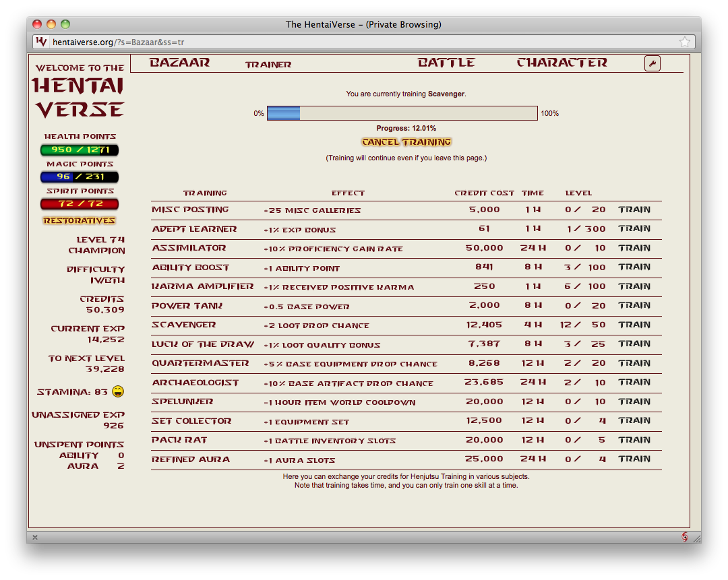Train the Refined Aura skill
Image resolution: width=728 pixels, height=580 pixels.
click(634, 459)
